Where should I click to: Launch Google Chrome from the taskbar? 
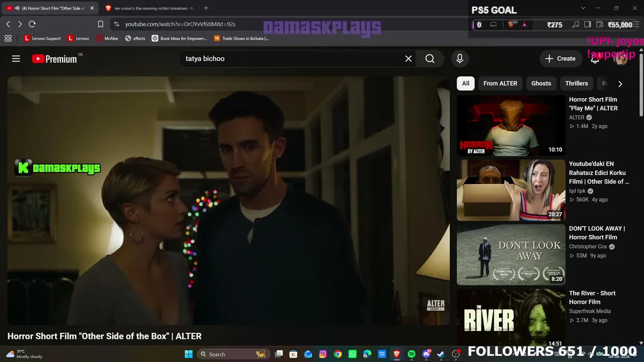pyautogui.click(x=338, y=354)
